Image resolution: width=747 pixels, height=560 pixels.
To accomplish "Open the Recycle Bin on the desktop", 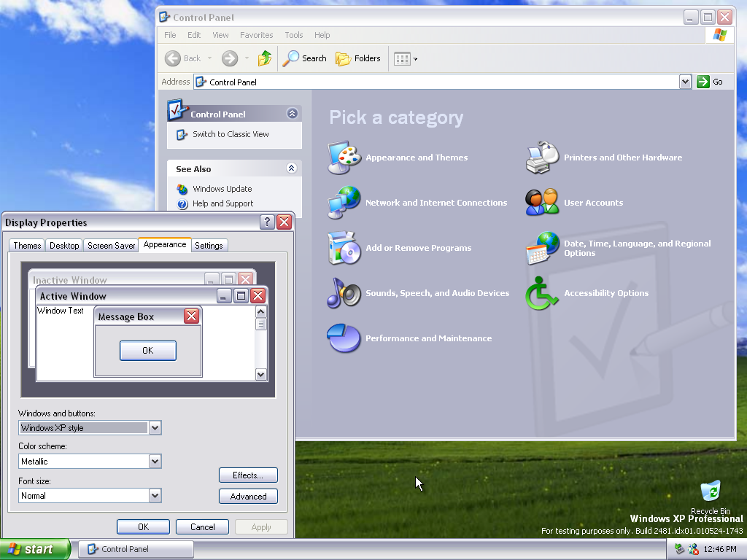I will [710, 492].
